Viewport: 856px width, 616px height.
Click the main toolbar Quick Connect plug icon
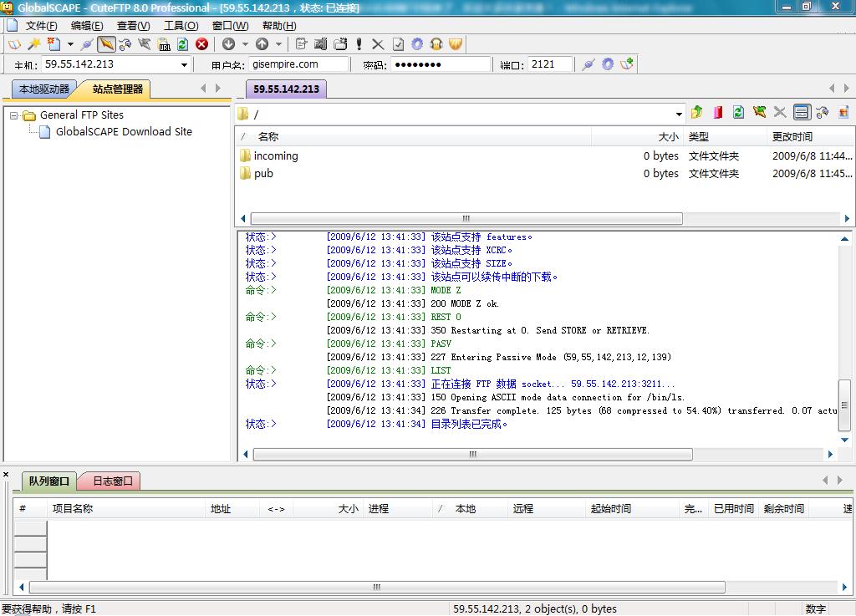[87, 44]
